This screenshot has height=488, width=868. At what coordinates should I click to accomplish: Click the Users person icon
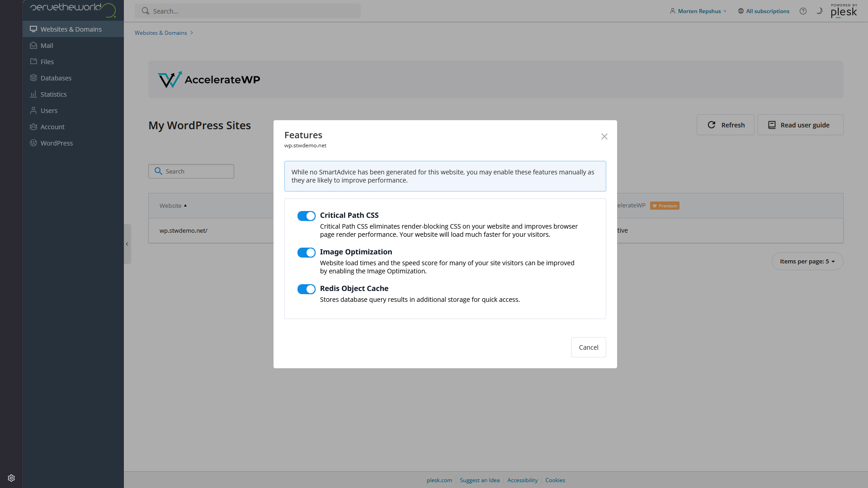pyautogui.click(x=33, y=110)
